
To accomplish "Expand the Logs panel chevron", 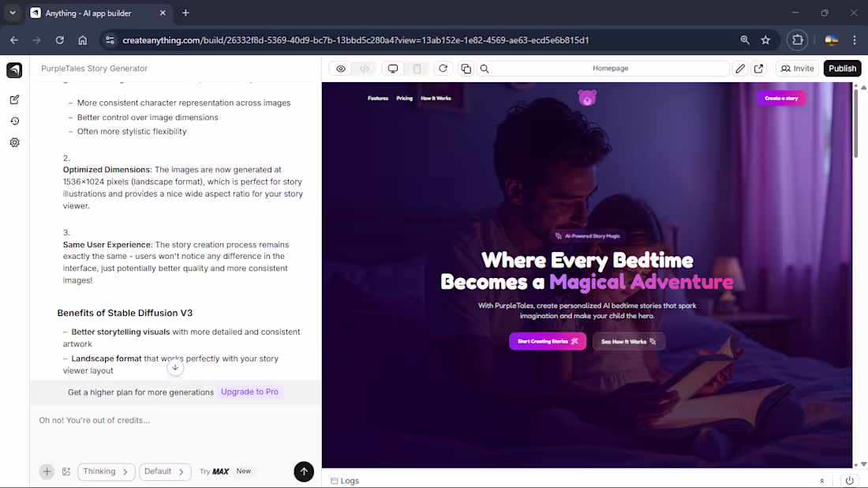I will click(x=822, y=481).
